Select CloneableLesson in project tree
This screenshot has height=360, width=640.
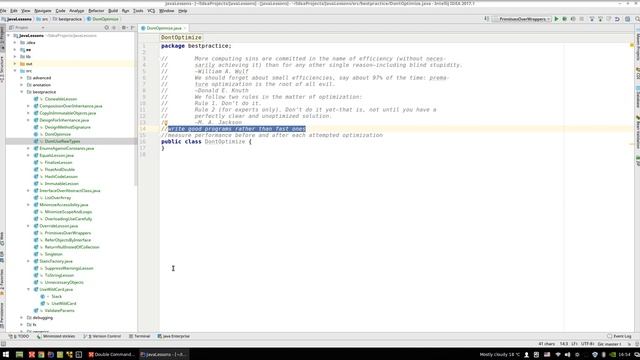(60, 99)
